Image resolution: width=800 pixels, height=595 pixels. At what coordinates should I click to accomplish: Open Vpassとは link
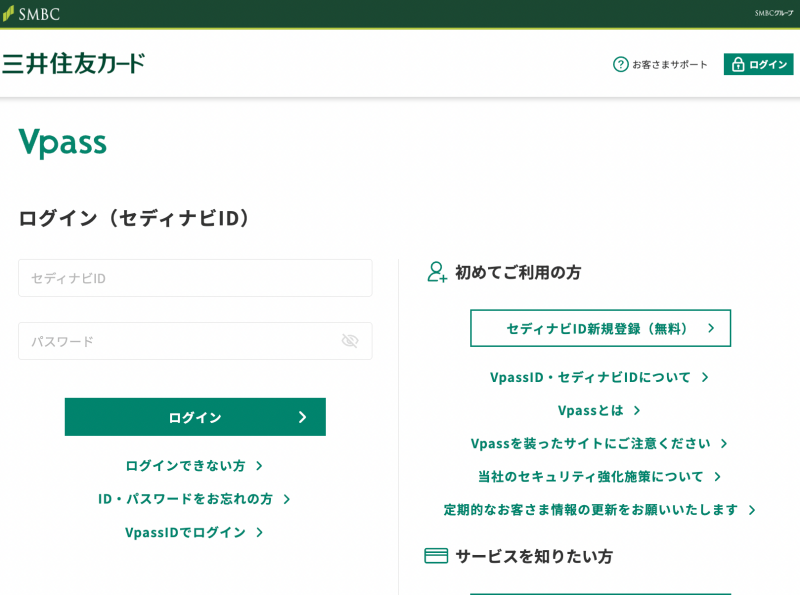tap(599, 410)
